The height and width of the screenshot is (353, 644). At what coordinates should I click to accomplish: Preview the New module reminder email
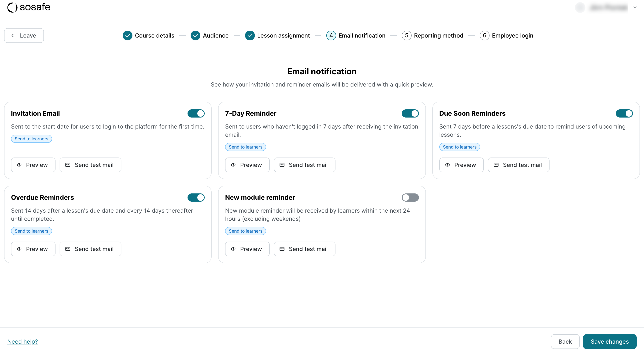(247, 249)
